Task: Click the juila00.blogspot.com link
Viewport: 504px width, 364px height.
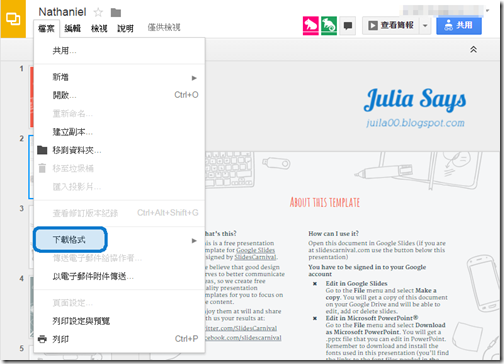Action: [x=415, y=123]
